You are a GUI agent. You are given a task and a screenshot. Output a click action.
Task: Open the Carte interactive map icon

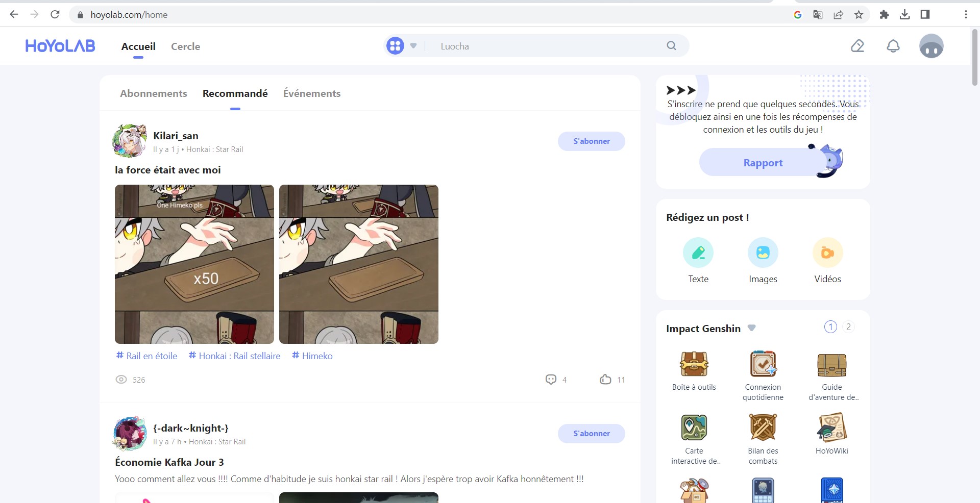pos(694,427)
